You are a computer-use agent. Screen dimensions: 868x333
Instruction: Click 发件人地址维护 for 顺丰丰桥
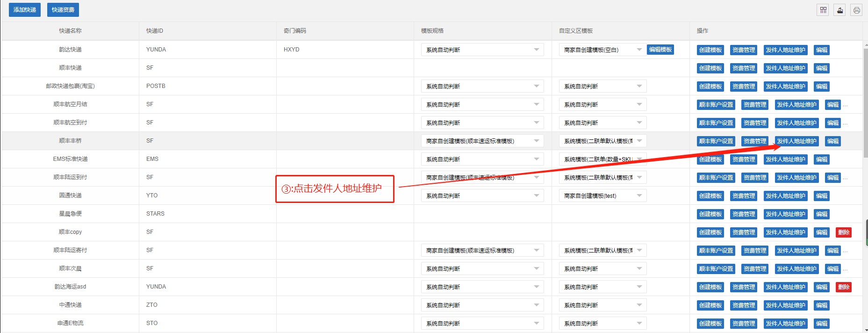click(x=796, y=141)
